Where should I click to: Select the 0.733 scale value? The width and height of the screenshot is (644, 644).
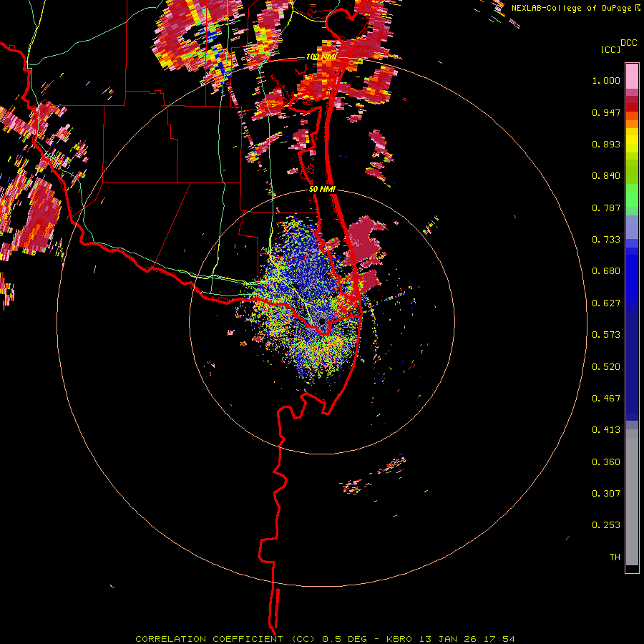(606, 240)
